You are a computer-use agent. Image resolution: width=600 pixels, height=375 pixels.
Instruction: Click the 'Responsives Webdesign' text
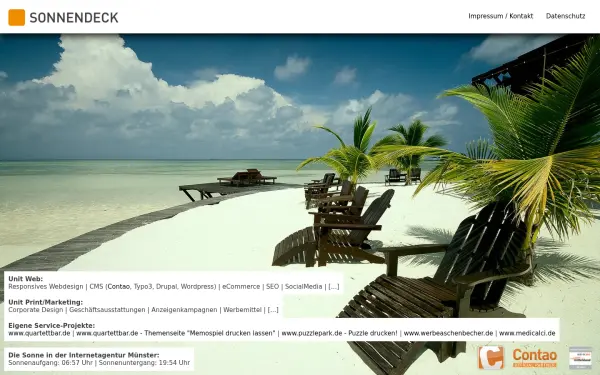pyautogui.click(x=46, y=287)
